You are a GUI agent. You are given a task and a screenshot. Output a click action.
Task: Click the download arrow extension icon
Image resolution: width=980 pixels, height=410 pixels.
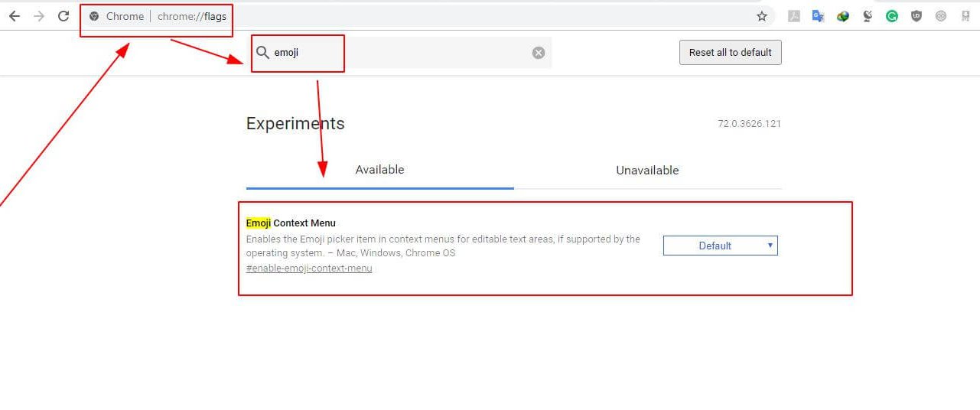pos(965,16)
